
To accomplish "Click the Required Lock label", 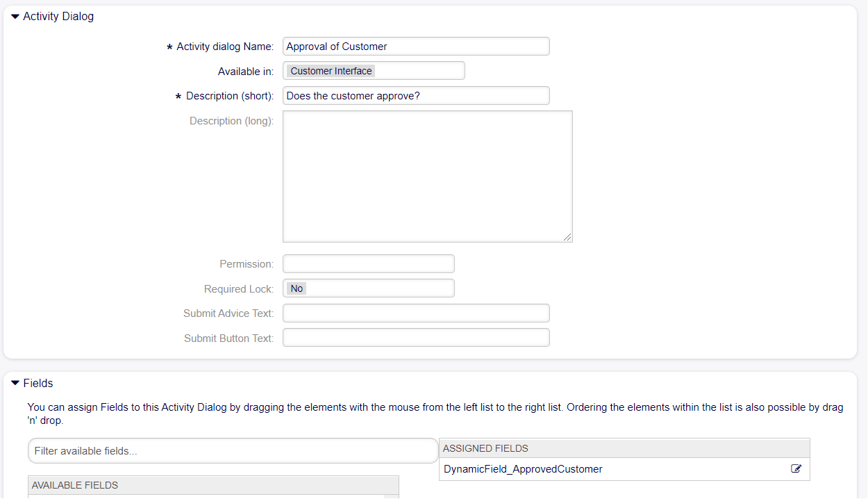I will pyautogui.click(x=238, y=288).
